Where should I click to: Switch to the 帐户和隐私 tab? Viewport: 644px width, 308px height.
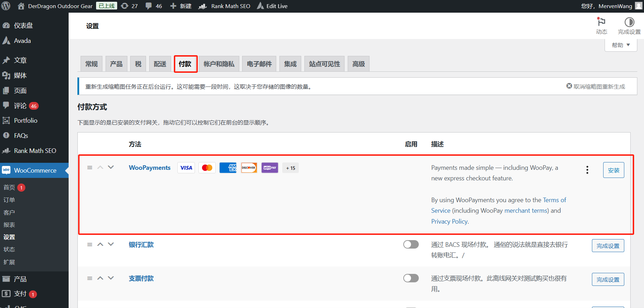[x=219, y=64]
